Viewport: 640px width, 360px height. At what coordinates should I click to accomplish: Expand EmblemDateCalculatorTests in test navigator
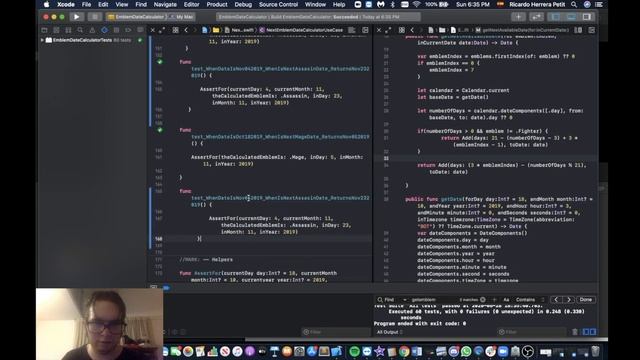pyautogui.click(x=42, y=40)
